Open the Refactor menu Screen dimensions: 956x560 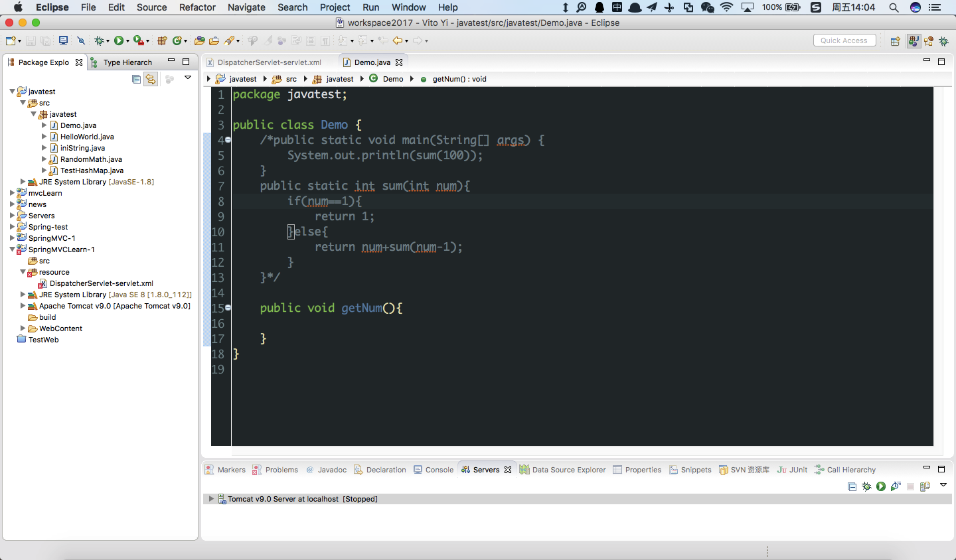pos(197,7)
